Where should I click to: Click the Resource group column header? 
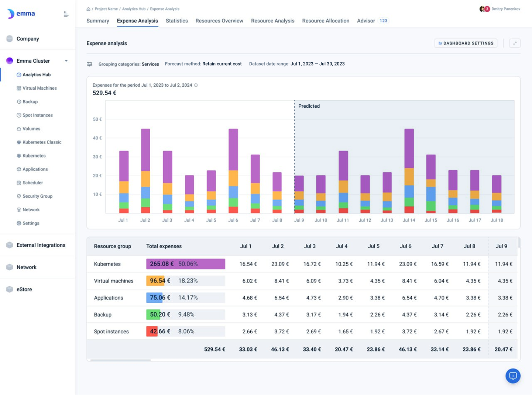pos(113,246)
